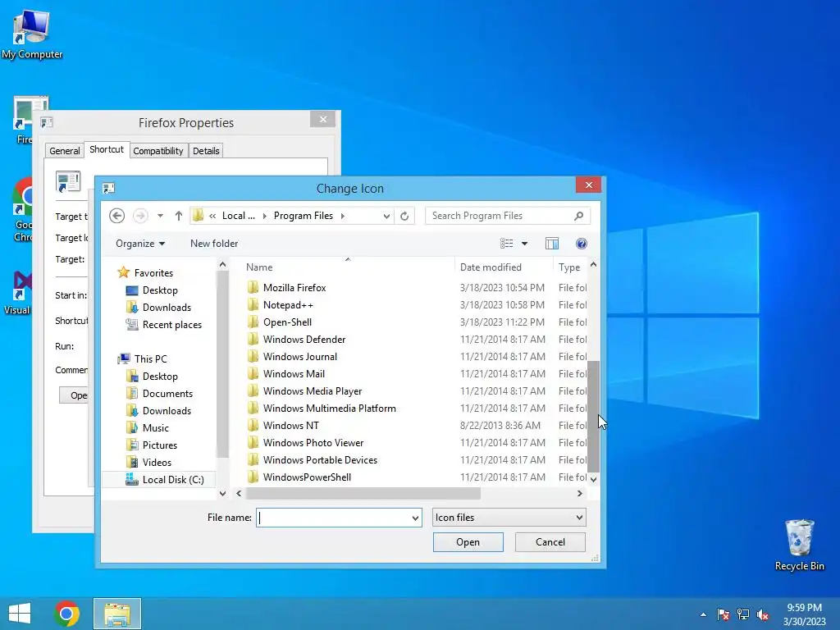The height and width of the screenshot is (630, 840).
Task: Select the WindowsPowerShell folder
Action: (307, 477)
